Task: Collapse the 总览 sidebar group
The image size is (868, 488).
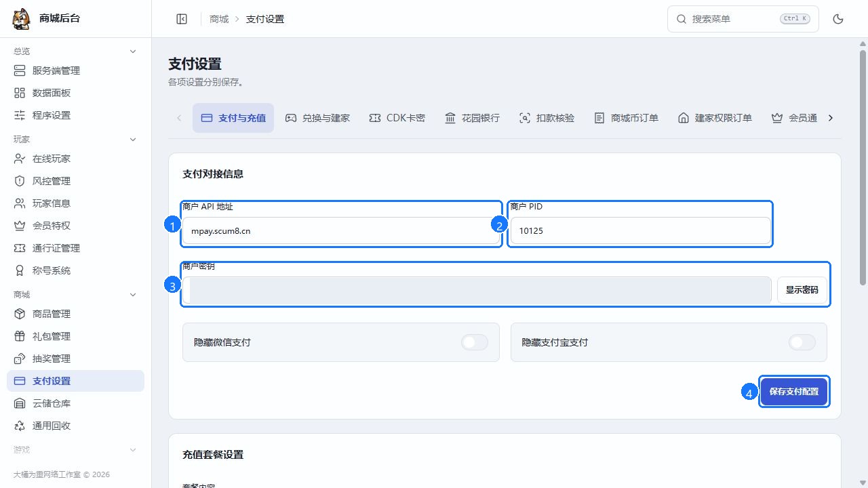Action: pos(133,52)
